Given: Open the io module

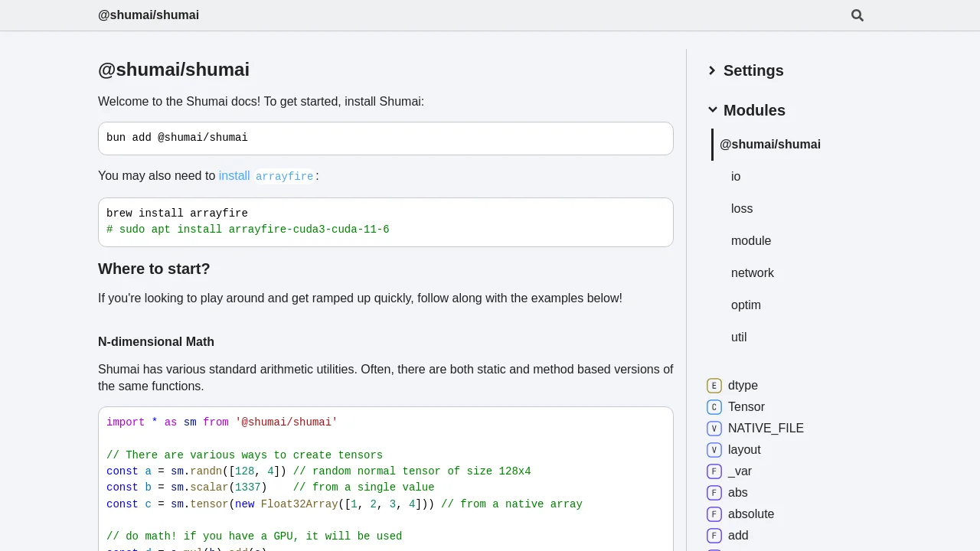Looking at the screenshot, I should click(736, 177).
